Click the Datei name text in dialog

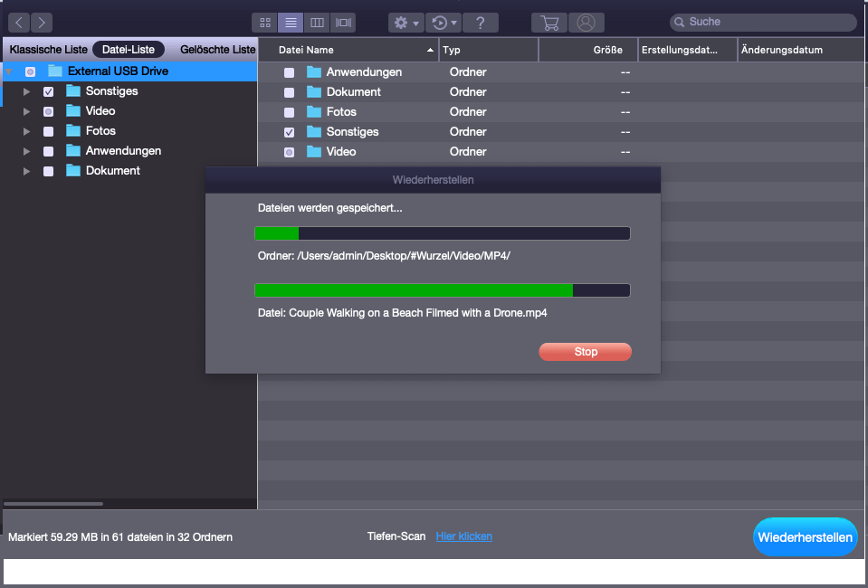[x=403, y=313]
